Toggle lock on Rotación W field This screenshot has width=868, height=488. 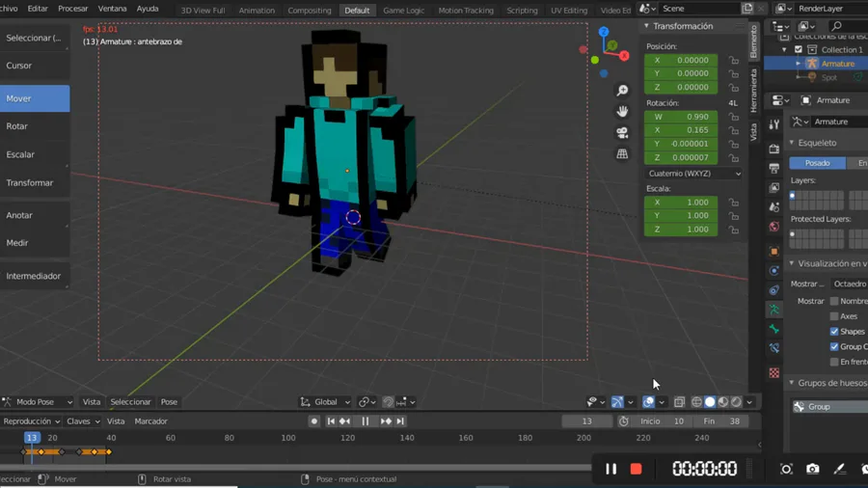point(734,117)
